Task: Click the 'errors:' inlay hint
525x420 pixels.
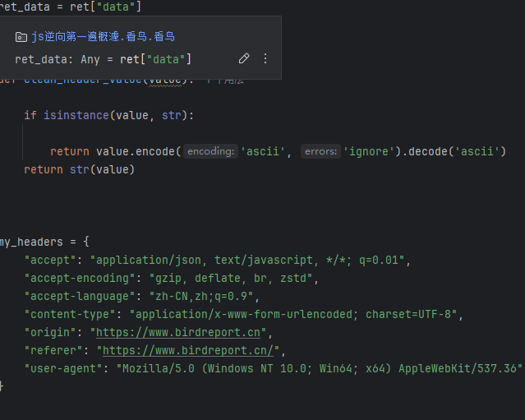Action: [x=320, y=151]
